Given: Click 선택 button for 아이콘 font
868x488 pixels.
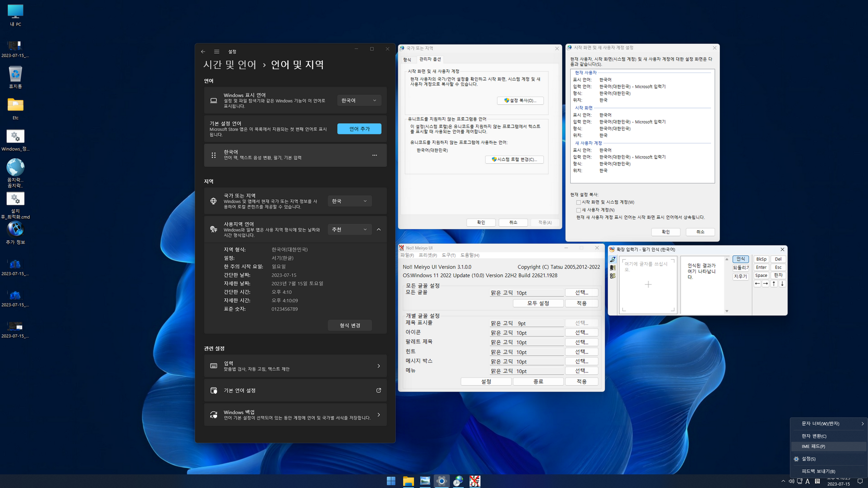Looking at the screenshot, I should [x=582, y=333].
